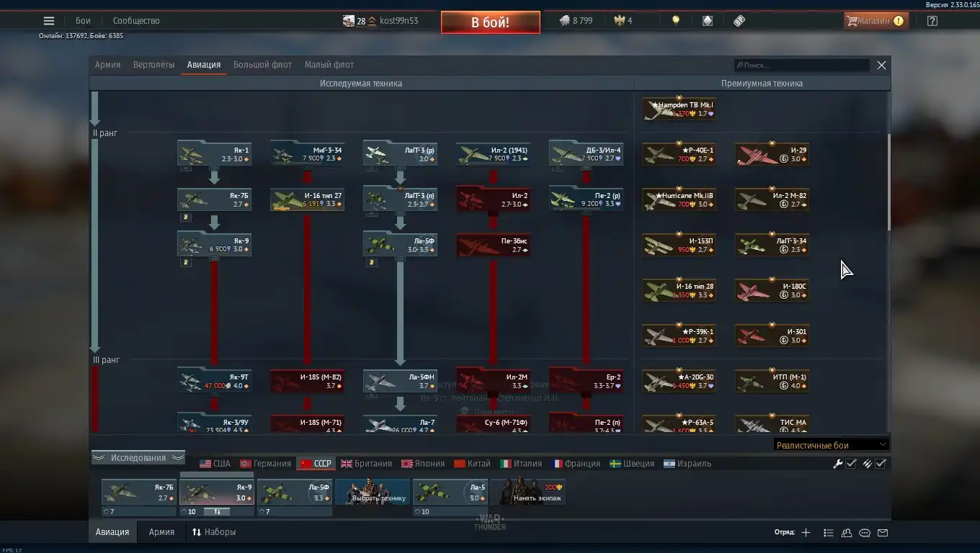
Task: Select the США nation tab
Action: [215, 464]
